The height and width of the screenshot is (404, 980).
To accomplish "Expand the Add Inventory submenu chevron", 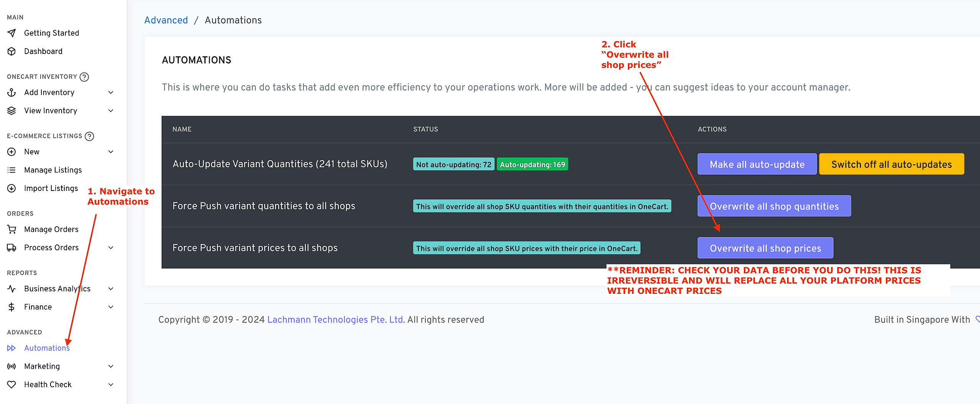I will point(111,93).
